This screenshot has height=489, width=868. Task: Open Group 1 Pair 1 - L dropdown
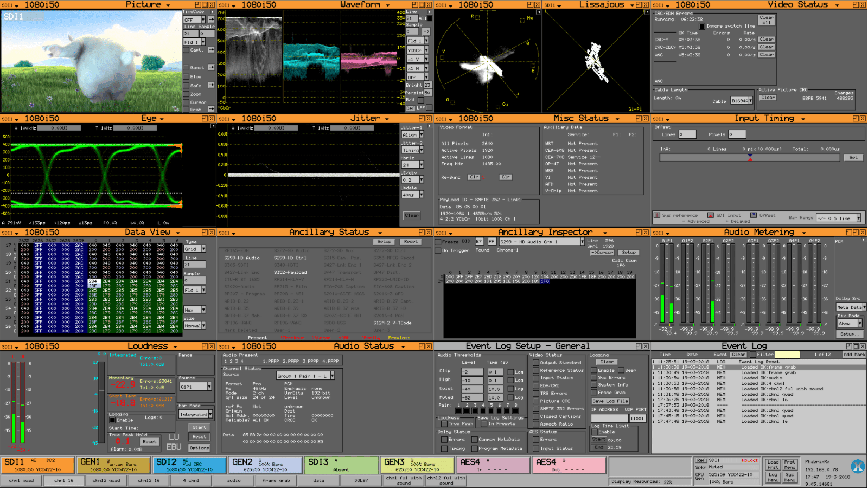(305, 376)
